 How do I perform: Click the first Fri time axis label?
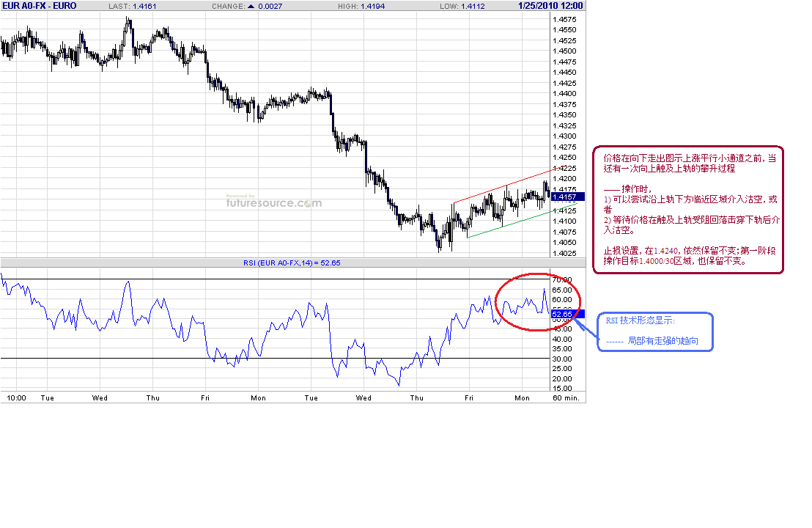205,398
